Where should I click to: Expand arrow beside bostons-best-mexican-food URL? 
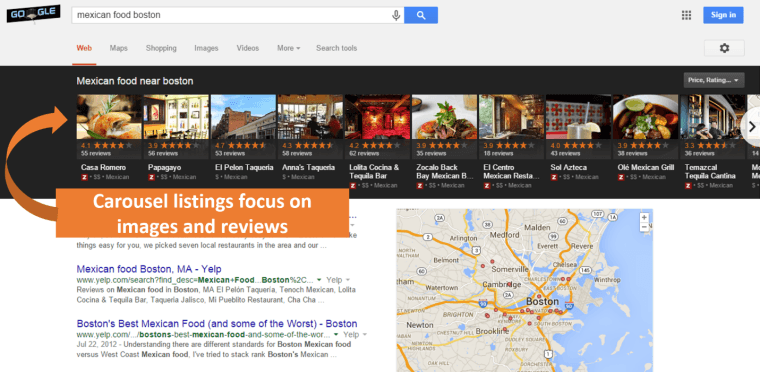[x=336, y=335]
